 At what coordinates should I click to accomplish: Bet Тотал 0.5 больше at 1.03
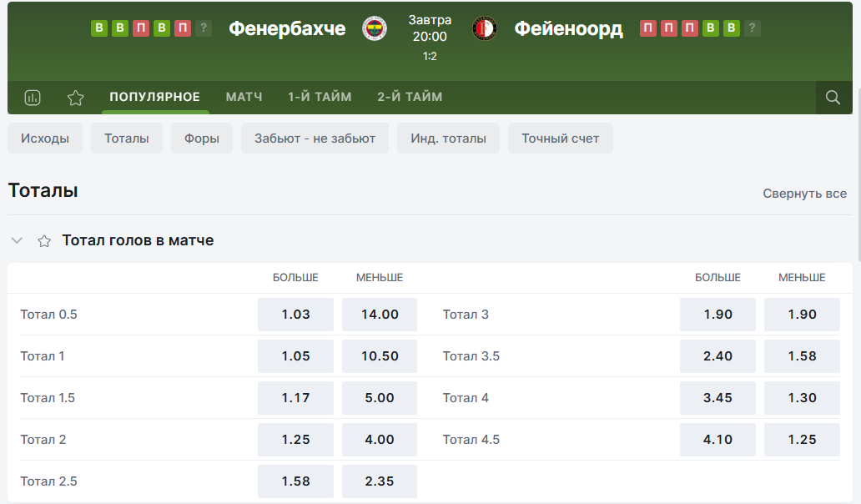(x=295, y=315)
